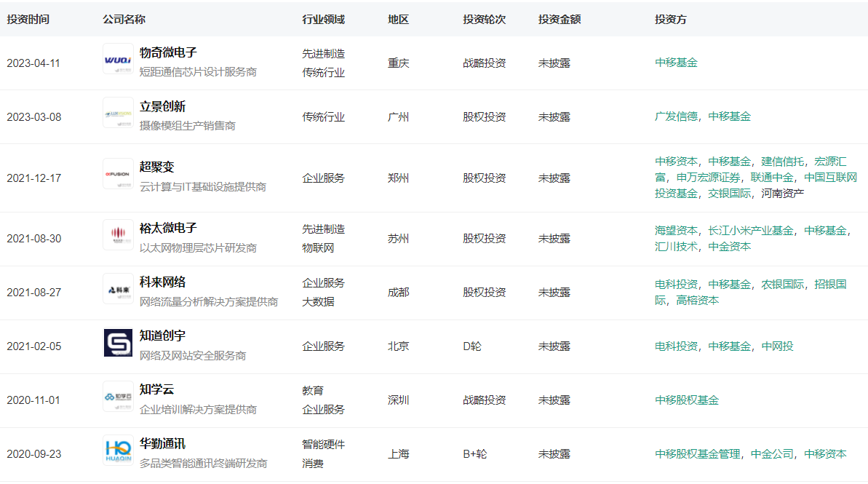Click the 公司名称 column header
The height and width of the screenshot is (484, 868).
pos(124,20)
